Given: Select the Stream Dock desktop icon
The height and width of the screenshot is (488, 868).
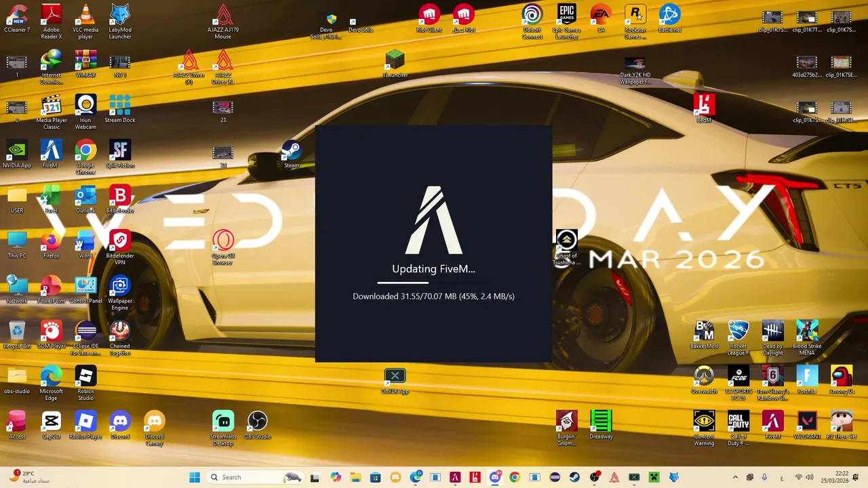Looking at the screenshot, I should [x=120, y=109].
